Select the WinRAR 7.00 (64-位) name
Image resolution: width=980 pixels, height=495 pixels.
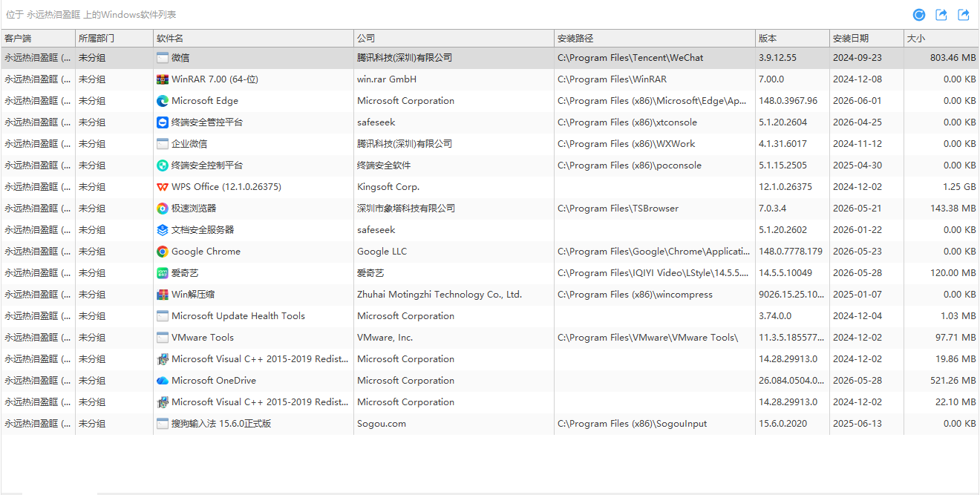215,79
